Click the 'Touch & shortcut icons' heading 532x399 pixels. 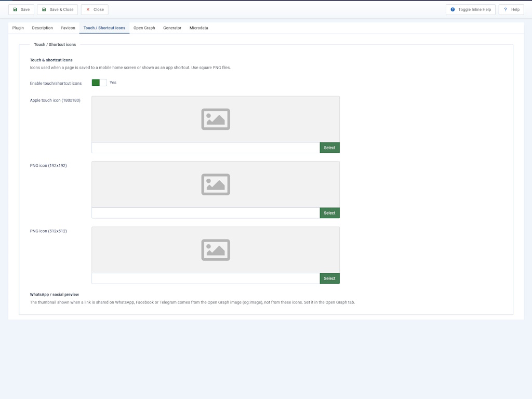point(51,60)
